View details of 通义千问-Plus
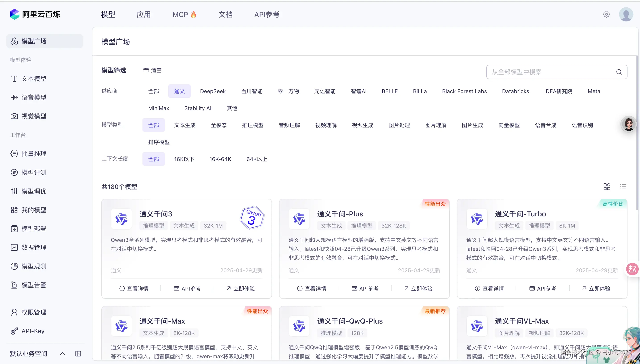This screenshot has height=364, width=640. click(312, 289)
